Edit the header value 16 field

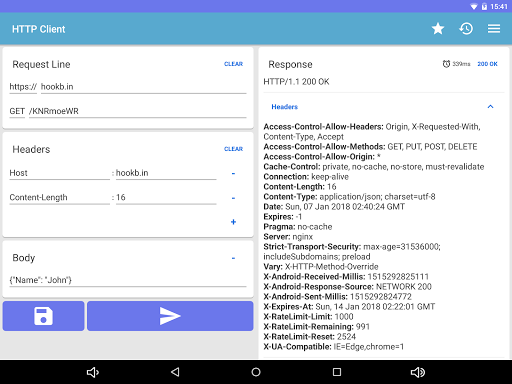[166, 198]
